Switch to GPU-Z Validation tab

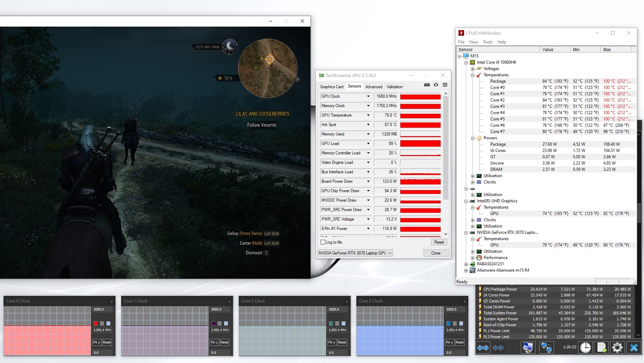pos(394,87)
